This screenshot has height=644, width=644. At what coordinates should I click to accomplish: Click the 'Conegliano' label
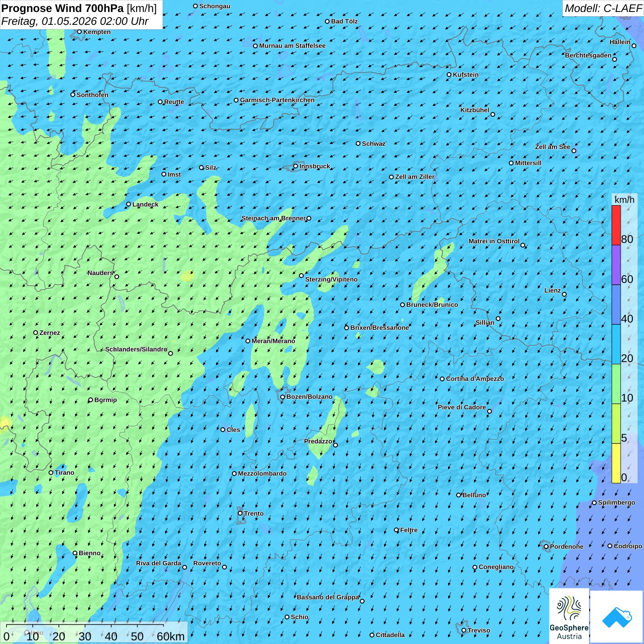(496, 567)
